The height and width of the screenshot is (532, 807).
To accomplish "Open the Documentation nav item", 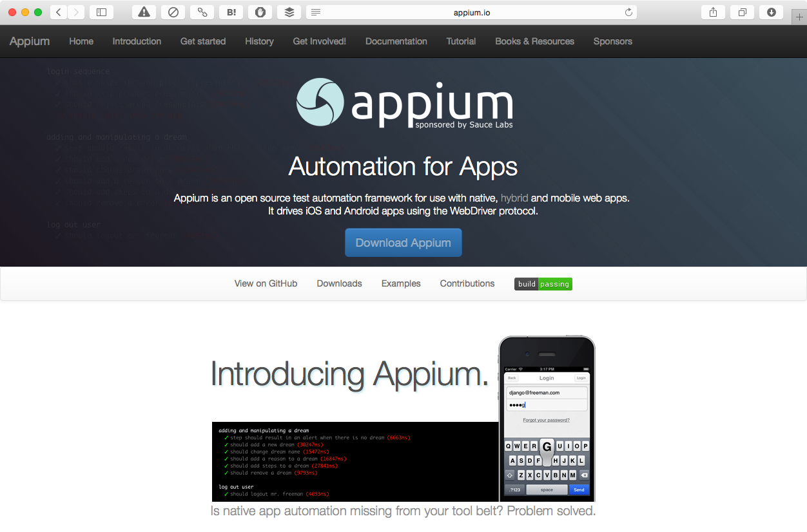I will 396,41.
